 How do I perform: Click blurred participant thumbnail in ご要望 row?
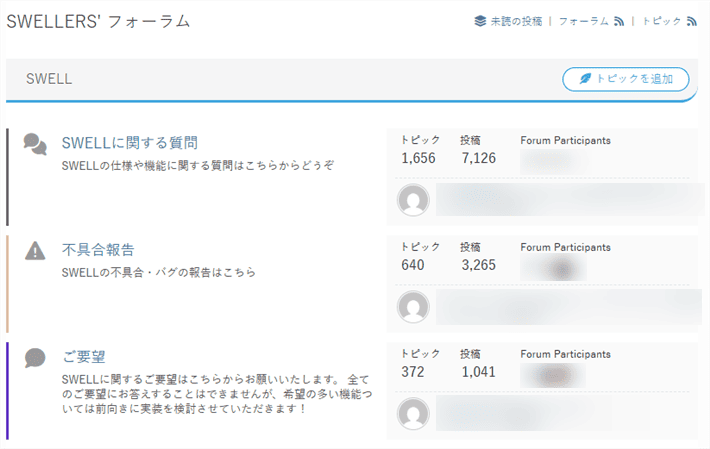coord(553,375)
